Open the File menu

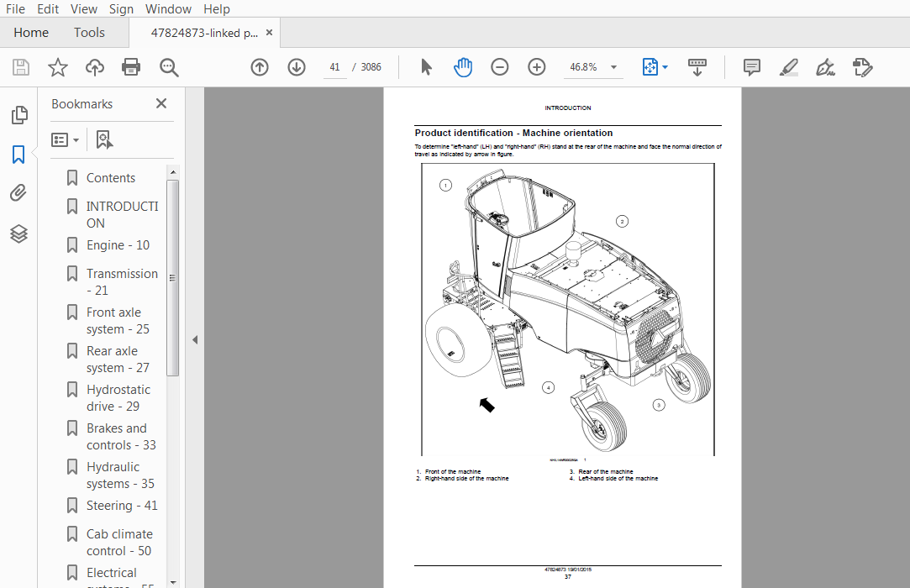(x=15, y=8)
